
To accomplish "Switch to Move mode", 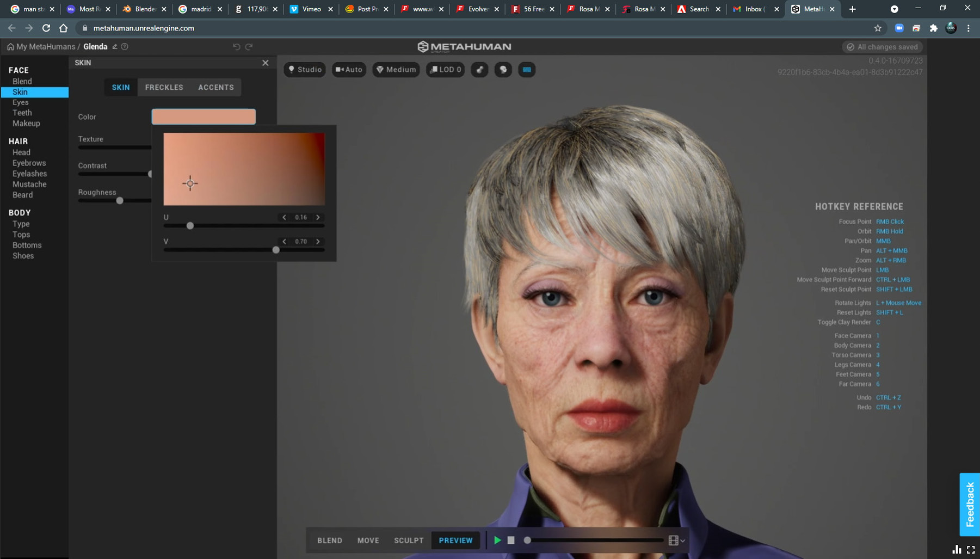I will click(x=368, y=540).
